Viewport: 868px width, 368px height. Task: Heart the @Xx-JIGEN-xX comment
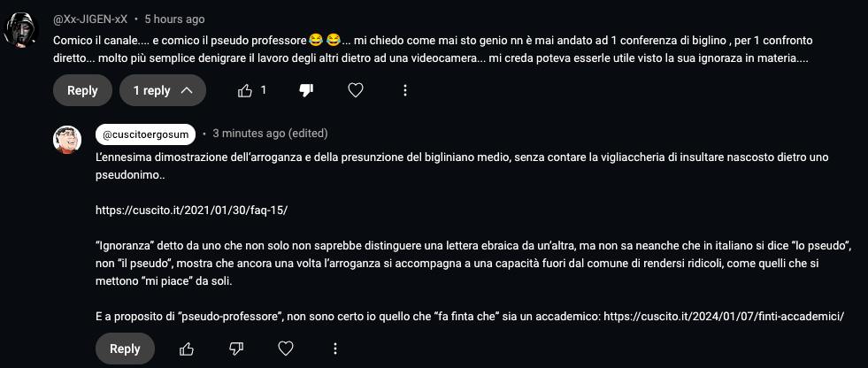356,90
